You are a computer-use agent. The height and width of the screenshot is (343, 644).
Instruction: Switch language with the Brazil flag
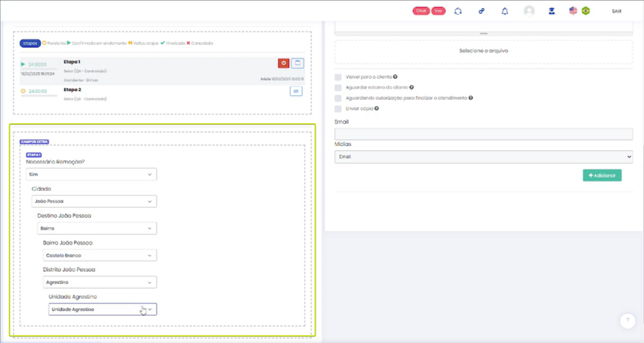tap(586, 11)
